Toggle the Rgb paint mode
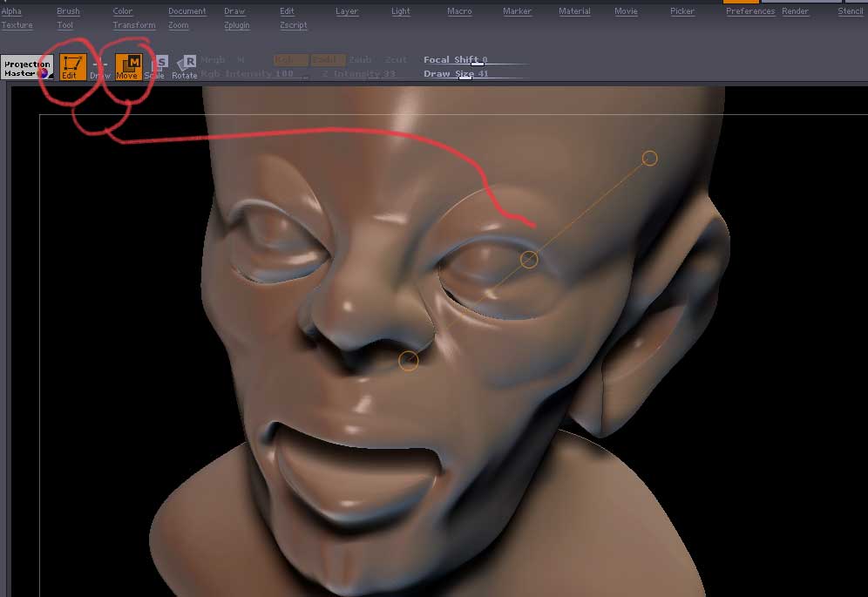This screenshot has width=868, height=597. click(x=290, y=59)
